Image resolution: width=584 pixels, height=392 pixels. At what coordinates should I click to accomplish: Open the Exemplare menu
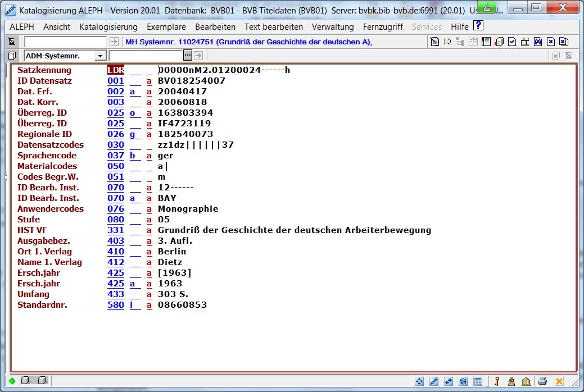(x=166, y=27)
